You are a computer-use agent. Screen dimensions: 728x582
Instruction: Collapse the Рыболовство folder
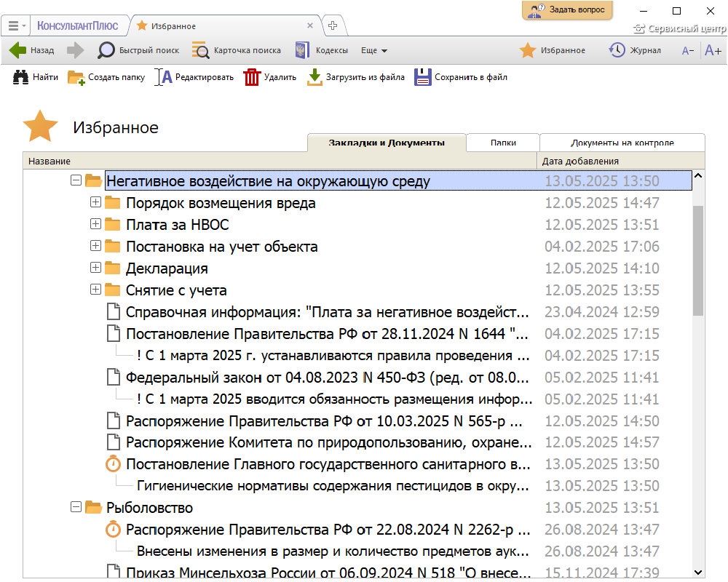click(x=76, y=507)
